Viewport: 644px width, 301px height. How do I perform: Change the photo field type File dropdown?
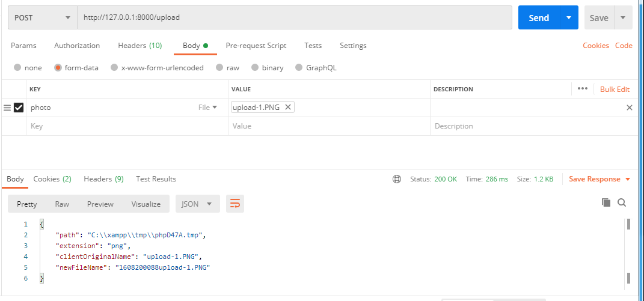(x=208, y=108)
